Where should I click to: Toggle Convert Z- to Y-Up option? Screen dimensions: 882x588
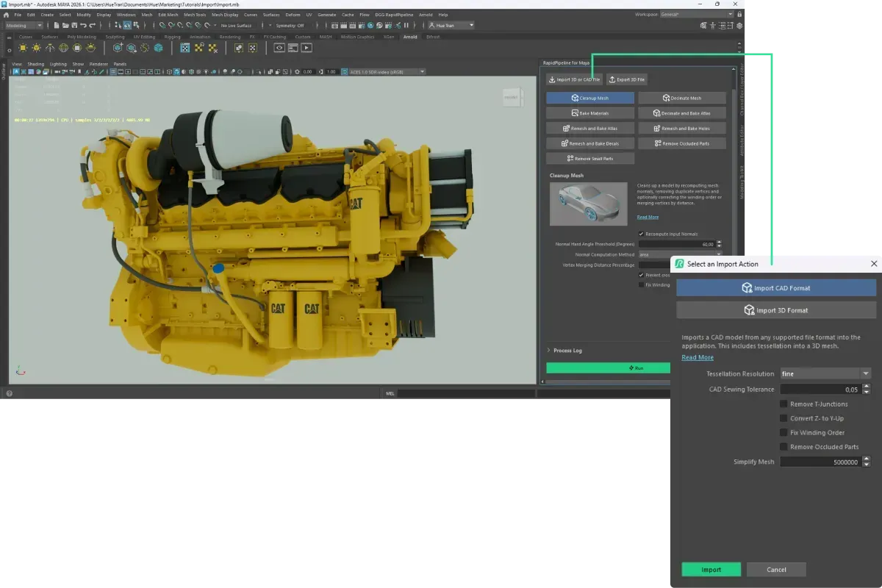[x=784, y=418]
